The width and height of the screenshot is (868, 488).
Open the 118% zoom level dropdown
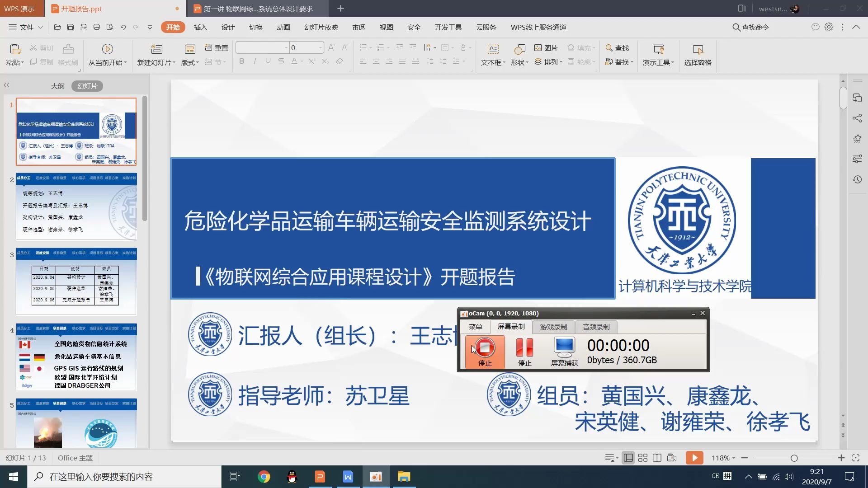coord(723,458)
